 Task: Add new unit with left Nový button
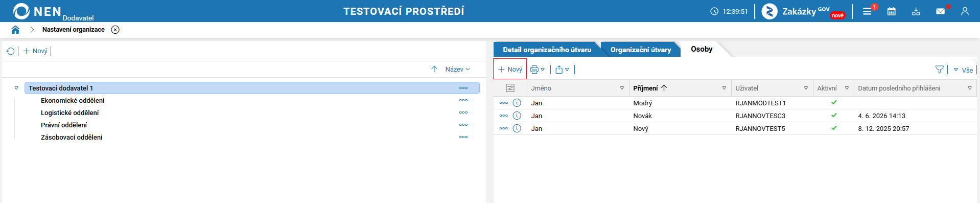[x=35, y=51]
